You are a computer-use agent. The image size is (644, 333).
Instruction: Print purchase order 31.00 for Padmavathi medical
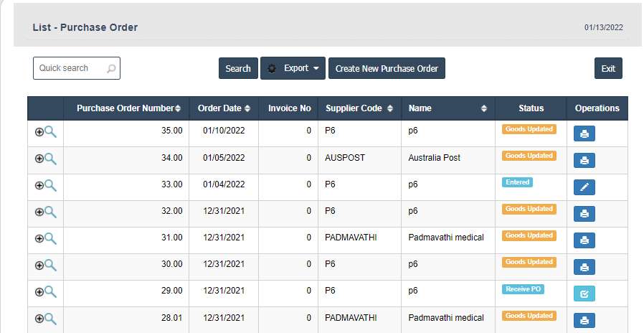coord(584,240)
